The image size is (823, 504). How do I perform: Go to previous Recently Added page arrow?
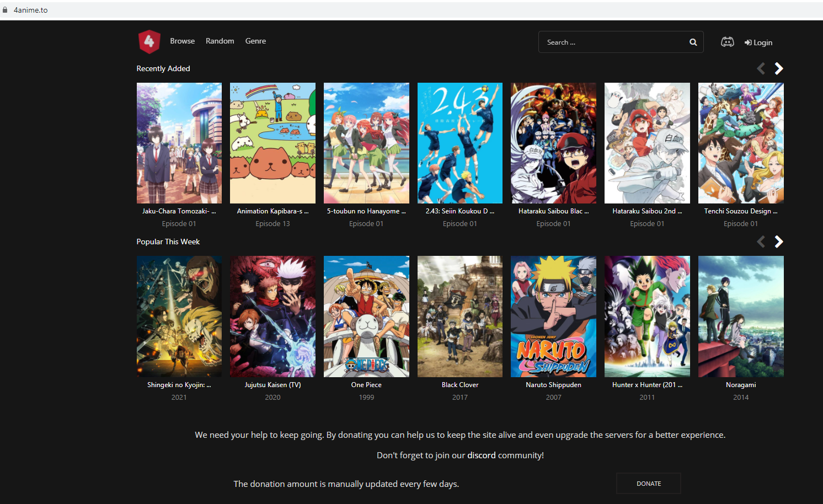click(761, 68)
